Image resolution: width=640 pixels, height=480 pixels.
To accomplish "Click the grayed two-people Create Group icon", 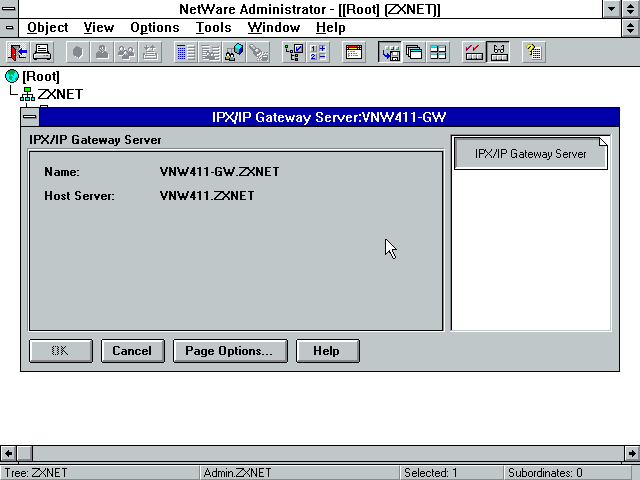I will [126, 52].
